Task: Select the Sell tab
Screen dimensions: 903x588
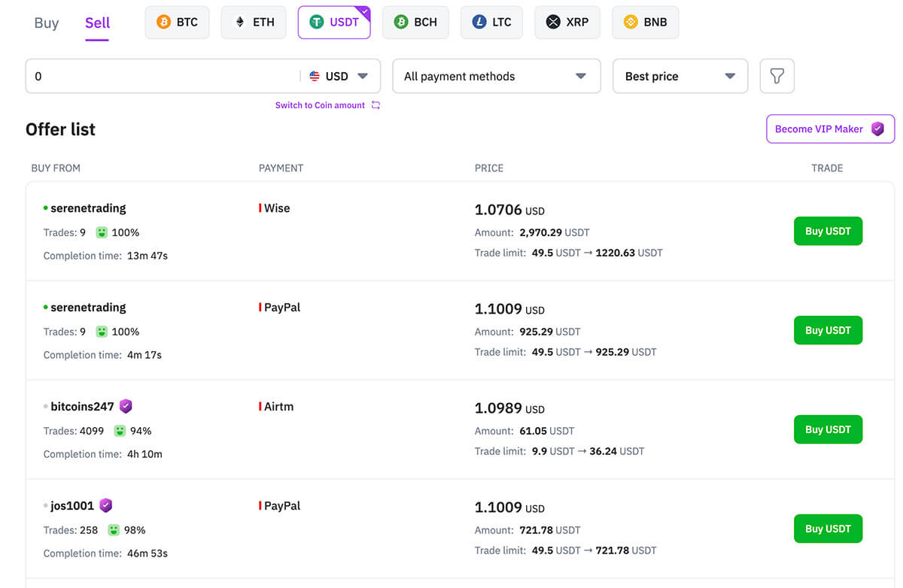Action: (x=97, y=23)
